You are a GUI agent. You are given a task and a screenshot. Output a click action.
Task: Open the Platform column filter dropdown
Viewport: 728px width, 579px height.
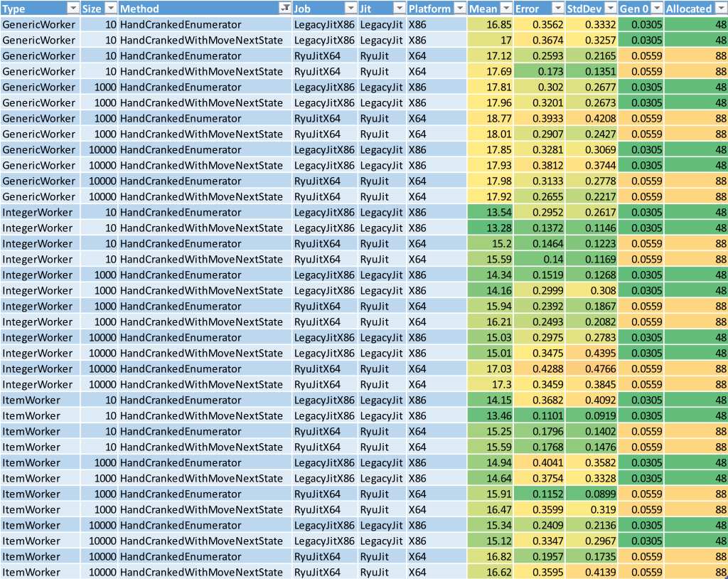click(460, 9)
